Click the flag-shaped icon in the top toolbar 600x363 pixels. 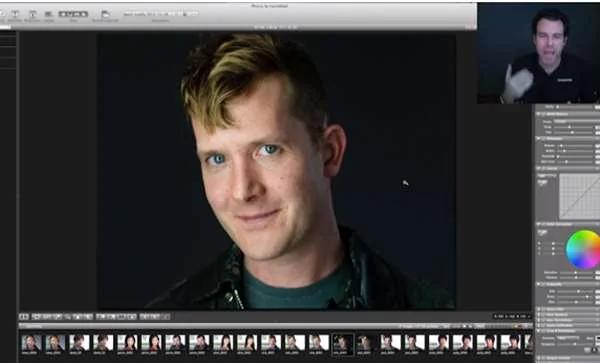[105, 14]
